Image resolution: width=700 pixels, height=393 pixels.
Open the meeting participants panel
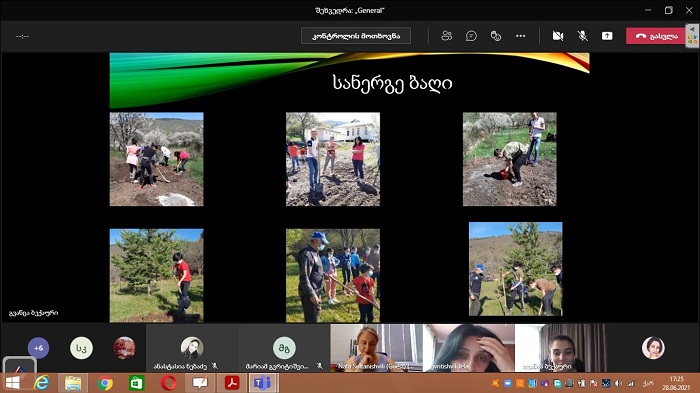[x=446, y=36]
